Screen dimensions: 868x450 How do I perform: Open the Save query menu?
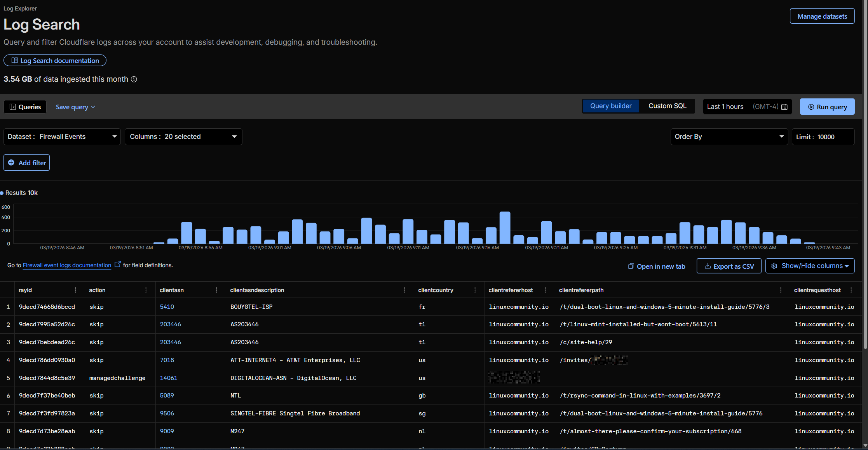(75, 107)
